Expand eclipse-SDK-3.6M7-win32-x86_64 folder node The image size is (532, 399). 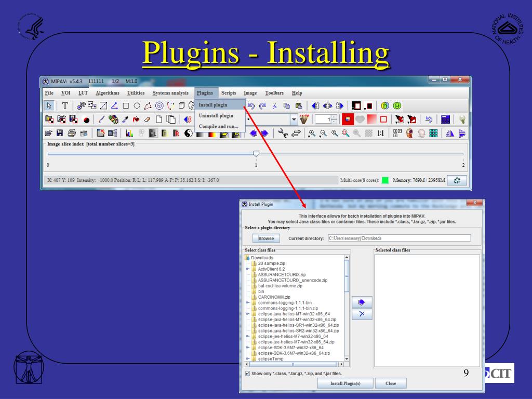pos(248,348)
